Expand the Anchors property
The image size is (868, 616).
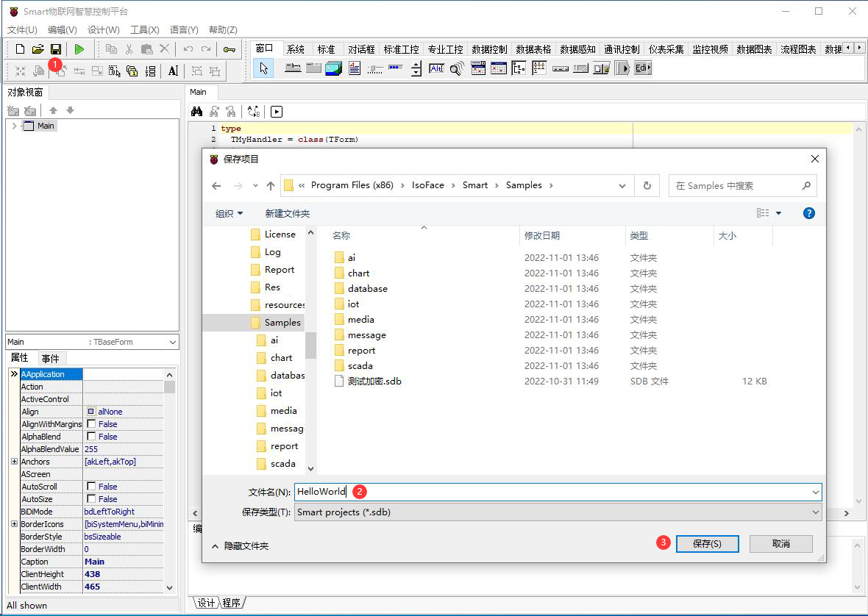coord(15,461)
